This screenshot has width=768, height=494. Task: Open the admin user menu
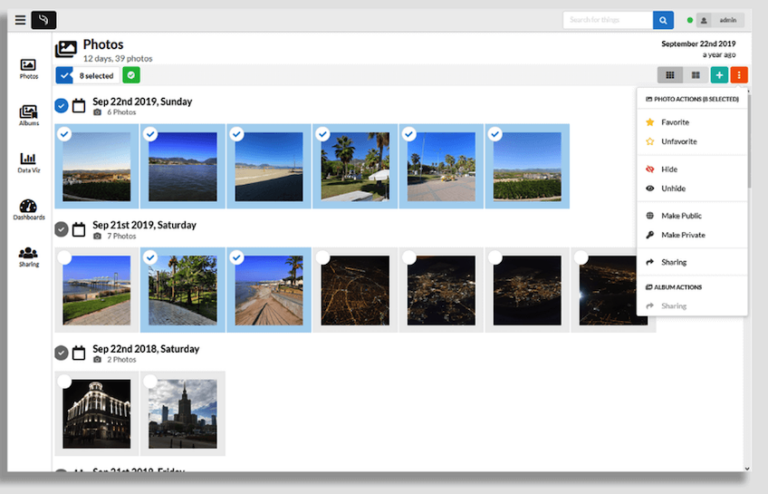click(x=720, y=20)
